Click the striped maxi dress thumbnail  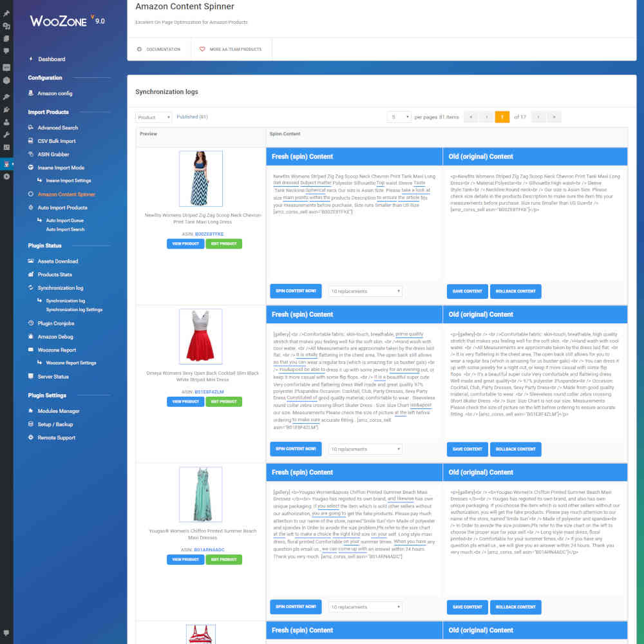coord(200,178)
